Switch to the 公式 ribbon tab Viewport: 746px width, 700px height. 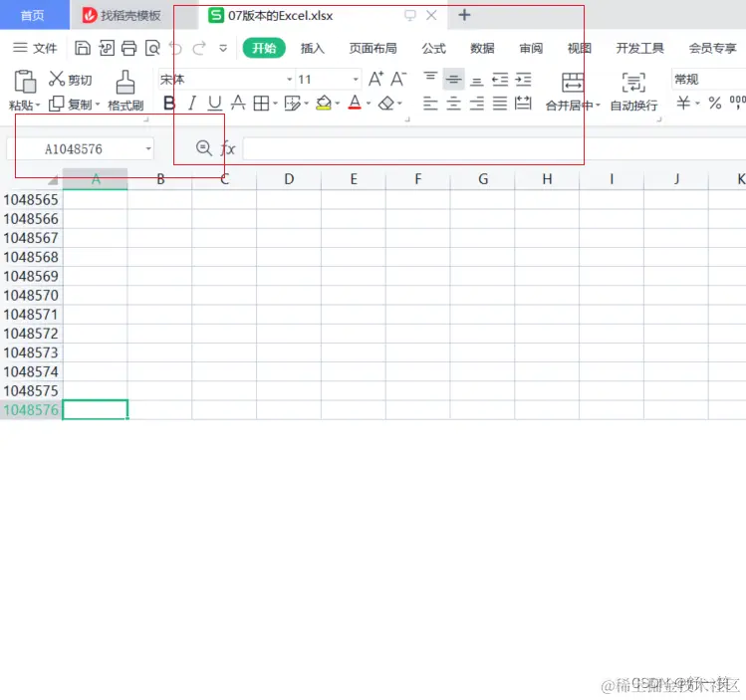click(x=434, y=48)
